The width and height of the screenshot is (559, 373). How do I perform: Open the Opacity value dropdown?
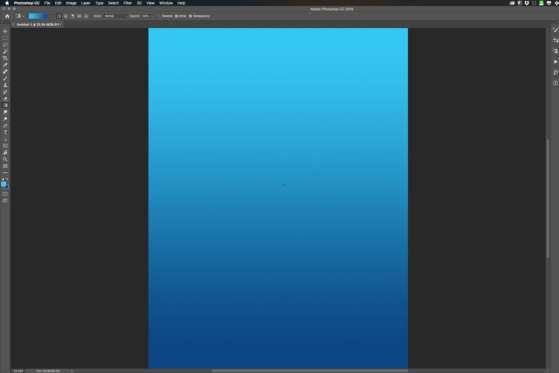click(x=145, y=16)
